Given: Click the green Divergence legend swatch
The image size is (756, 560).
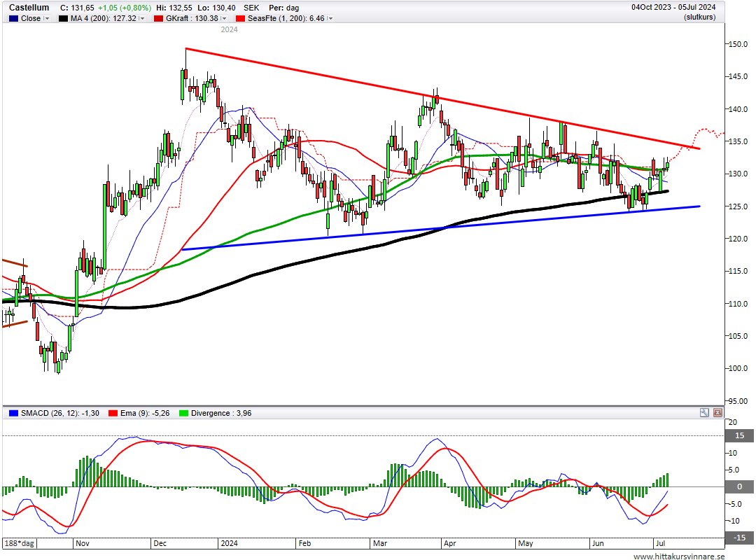Looking at the screenshot, I should tap(183, 414).
